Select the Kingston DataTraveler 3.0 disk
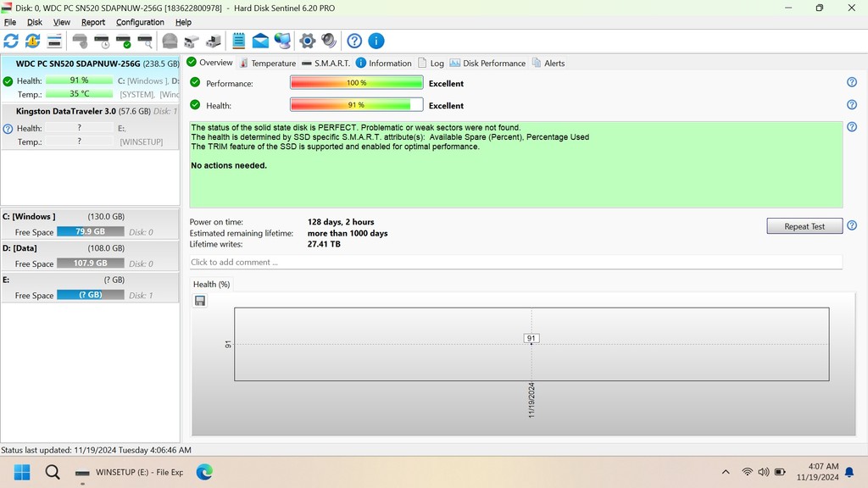 66,111
